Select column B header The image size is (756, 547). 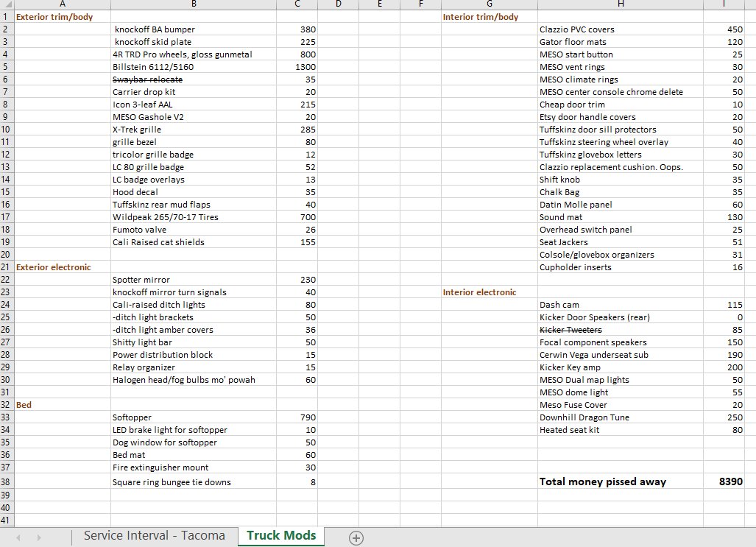[x=194, y=4]
